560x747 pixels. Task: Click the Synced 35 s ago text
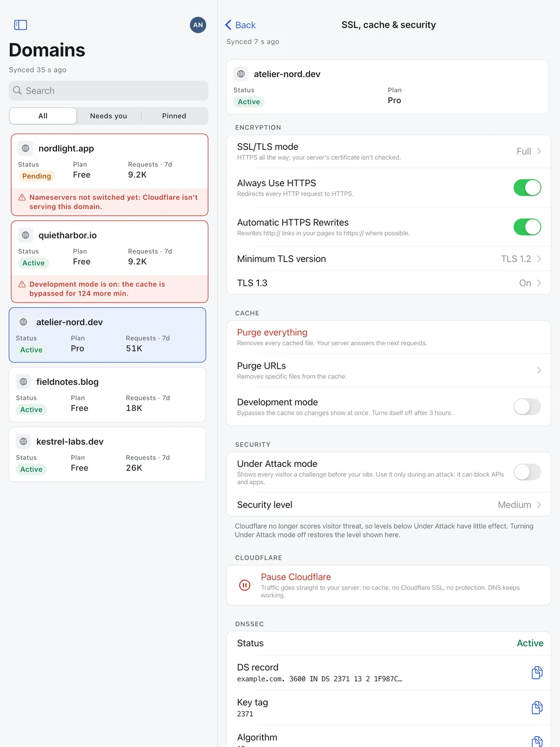coord(37,69)
